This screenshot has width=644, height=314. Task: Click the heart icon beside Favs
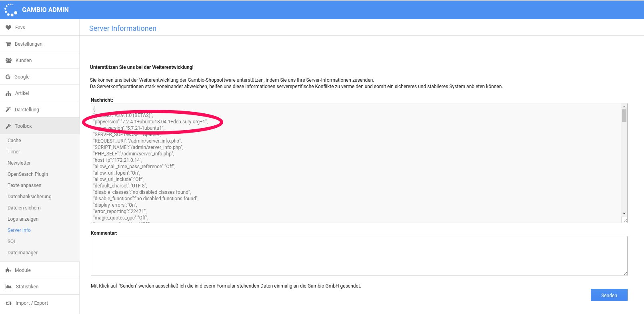click(x=8, y=28)
